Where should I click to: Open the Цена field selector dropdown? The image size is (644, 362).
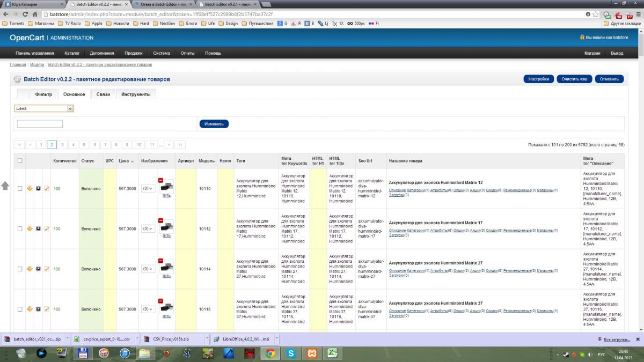(44, 108)
